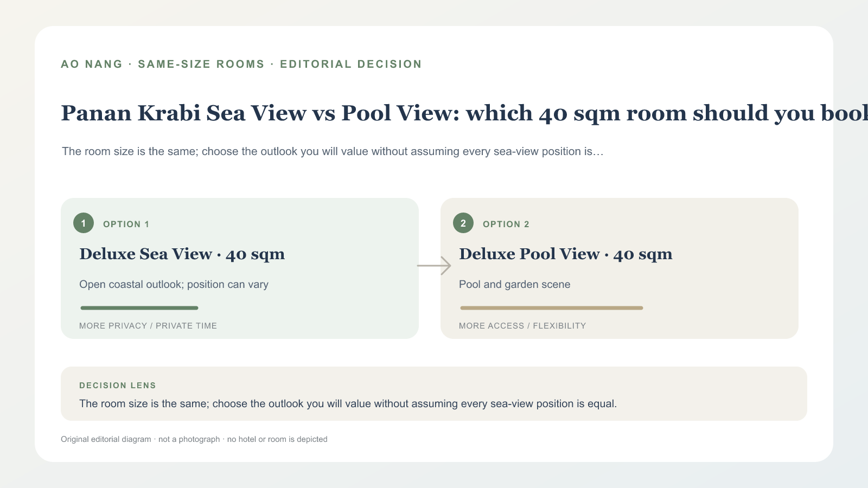This screenshot has height=488, width=868.
Task: Click the green bar under Sea View
Action: [139, 308]
